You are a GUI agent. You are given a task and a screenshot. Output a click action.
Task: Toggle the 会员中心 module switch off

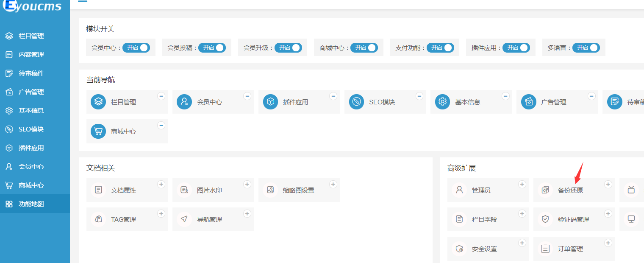coord(136,48)
